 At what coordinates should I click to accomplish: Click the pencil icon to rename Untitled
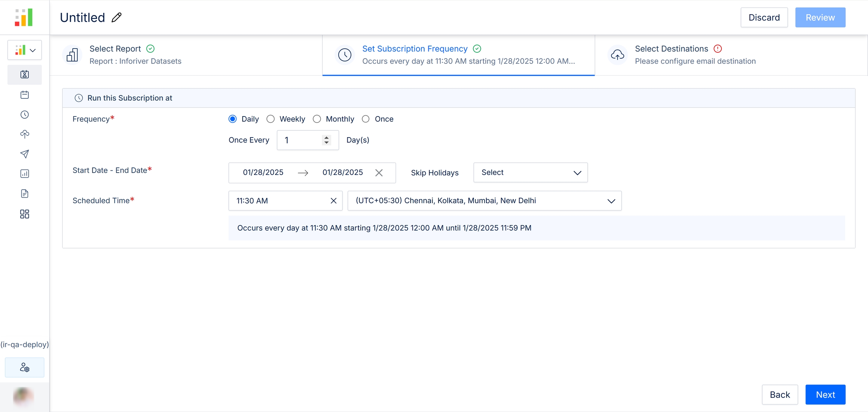116,17
